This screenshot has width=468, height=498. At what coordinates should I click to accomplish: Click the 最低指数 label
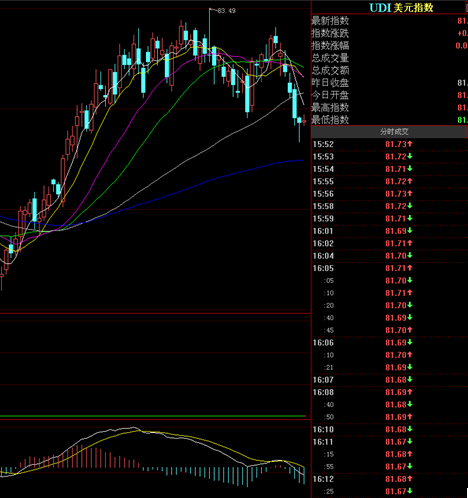click(330, 120)
